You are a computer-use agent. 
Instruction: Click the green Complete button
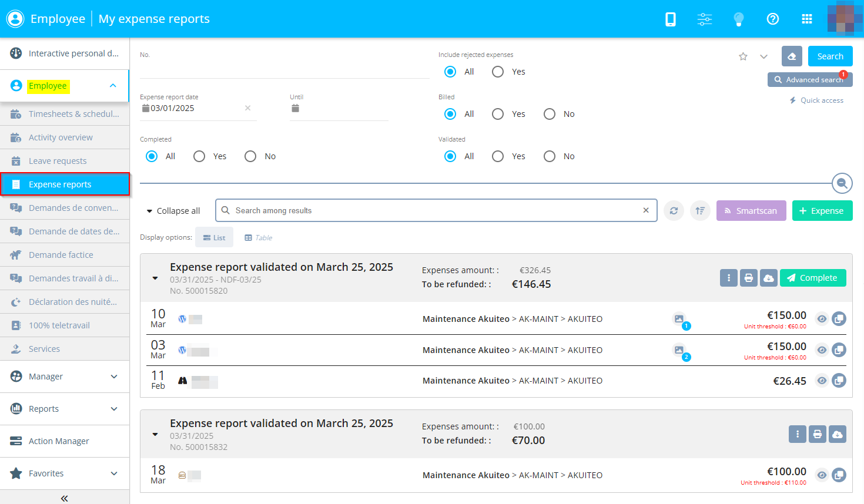(812, 278)
